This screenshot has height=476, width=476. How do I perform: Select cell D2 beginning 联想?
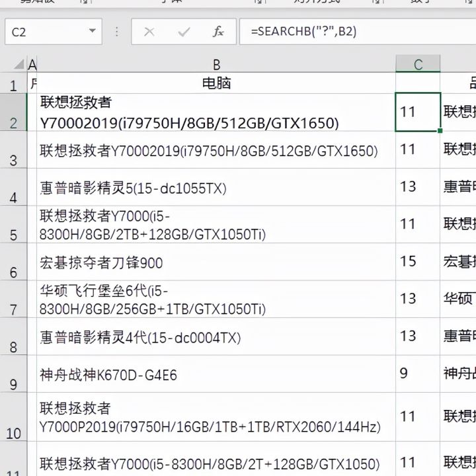coord(458,112)
